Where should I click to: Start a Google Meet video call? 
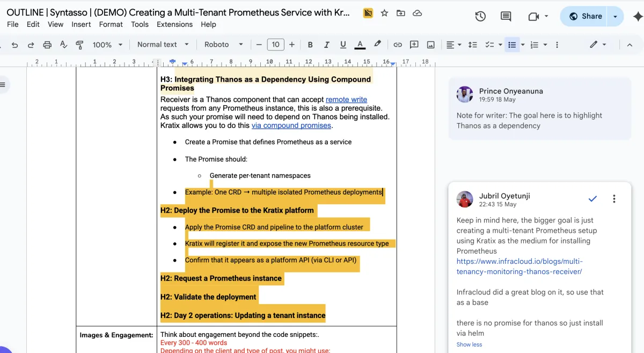coord(533,16)
